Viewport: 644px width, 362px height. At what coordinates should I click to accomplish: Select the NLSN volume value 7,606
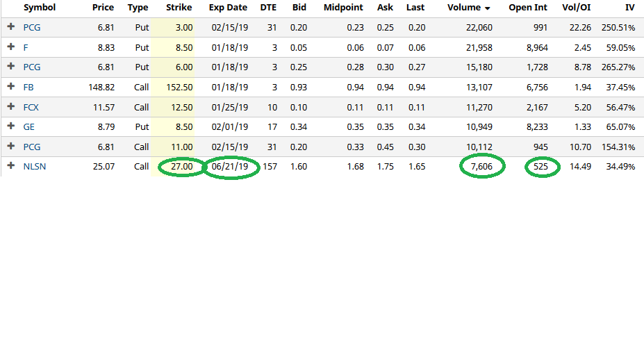(x=481, y=167)
